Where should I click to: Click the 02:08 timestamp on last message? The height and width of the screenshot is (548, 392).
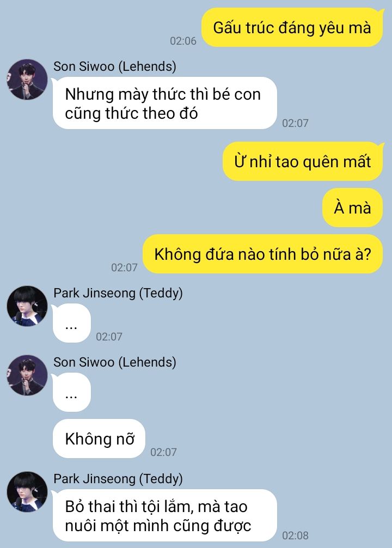point(295,535)
